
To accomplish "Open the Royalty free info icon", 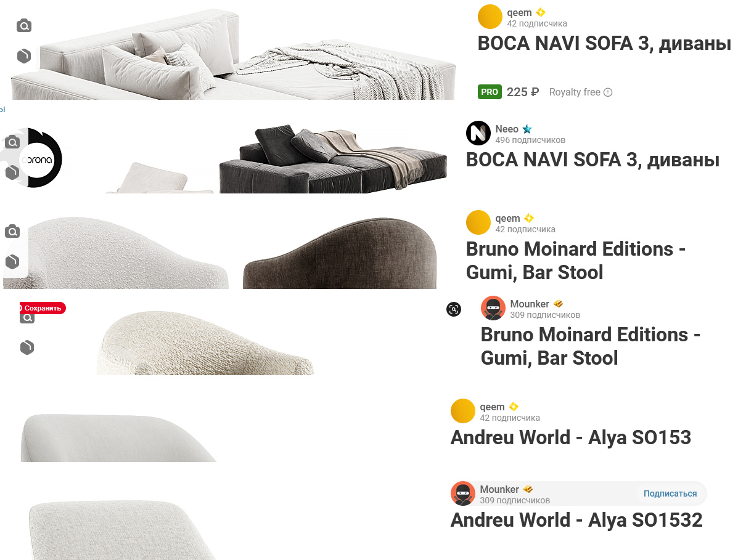I will (x=608, y=92).
